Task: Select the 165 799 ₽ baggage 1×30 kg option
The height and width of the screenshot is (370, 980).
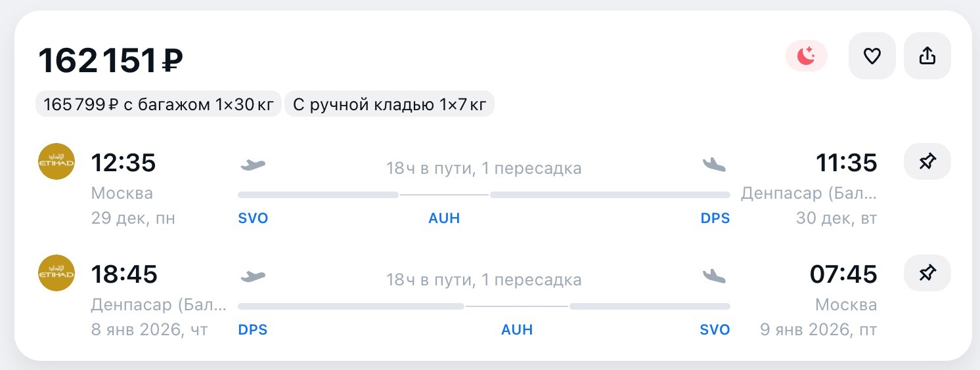Action: (x=158, y=104)
